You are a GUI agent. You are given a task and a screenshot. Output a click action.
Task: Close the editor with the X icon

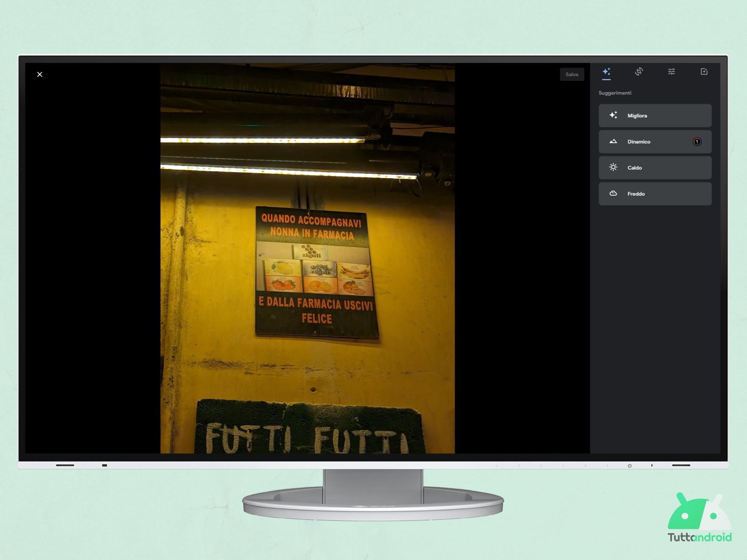[x=40, y=74]
